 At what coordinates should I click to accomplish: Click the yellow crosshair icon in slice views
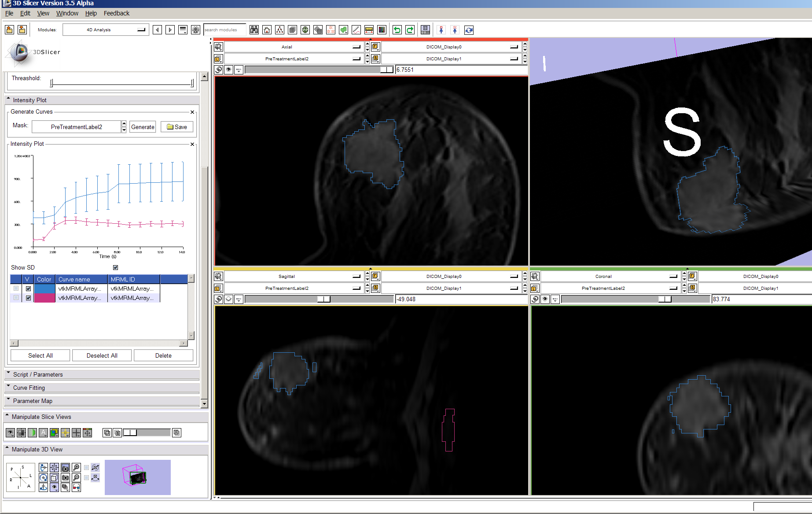65,433
